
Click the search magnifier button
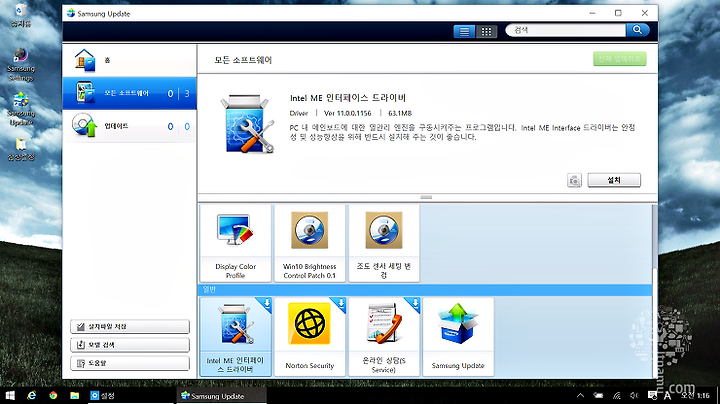point(637,30)
